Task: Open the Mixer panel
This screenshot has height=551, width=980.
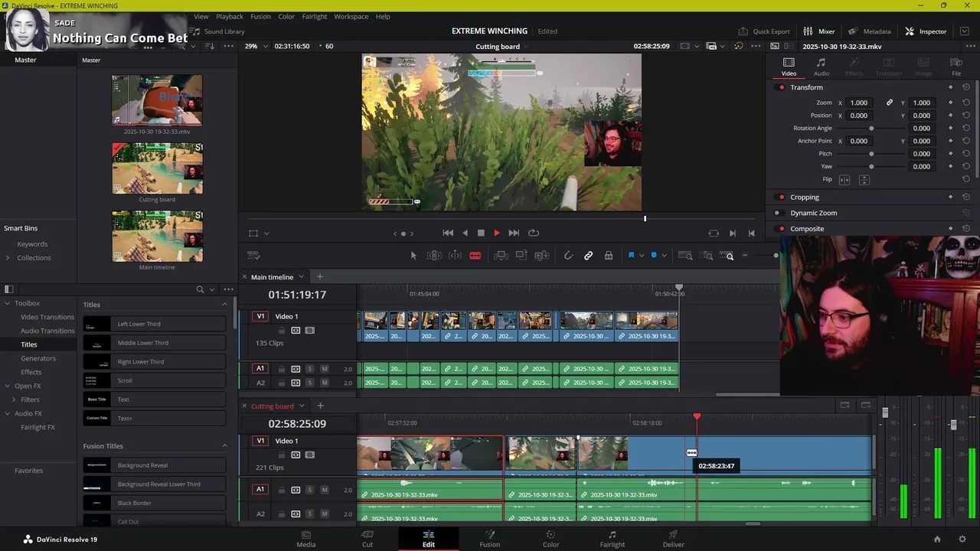Action: (819, 31)
